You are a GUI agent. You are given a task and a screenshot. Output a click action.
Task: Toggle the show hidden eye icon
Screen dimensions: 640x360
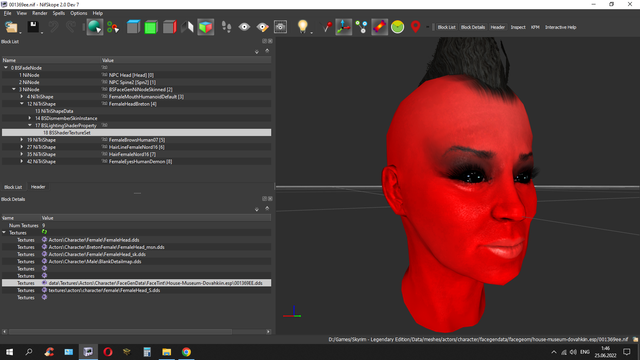[244, 27]
